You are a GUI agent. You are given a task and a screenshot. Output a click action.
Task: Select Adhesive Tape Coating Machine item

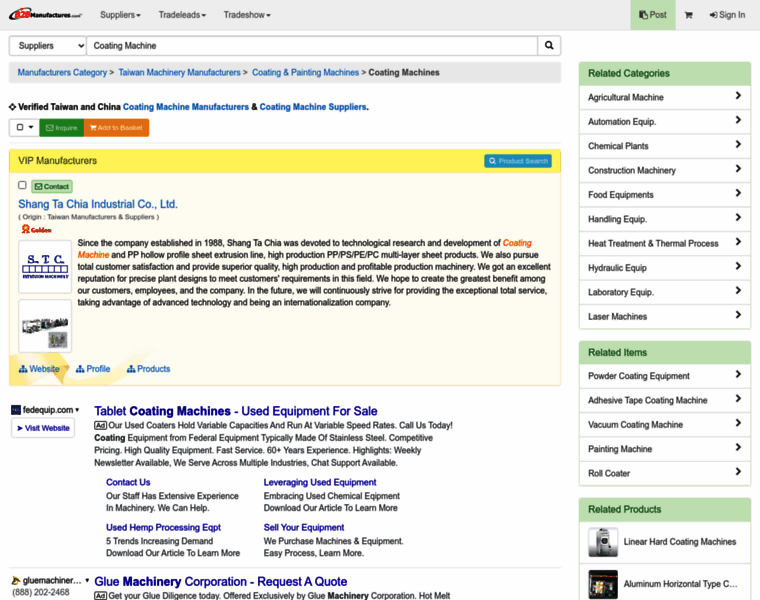coord(665,400)
